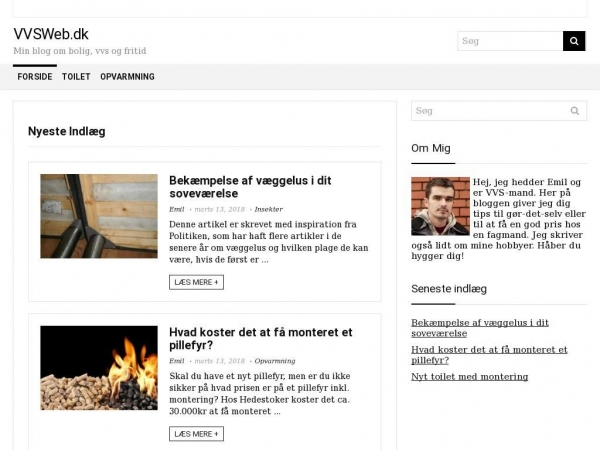Click Emil's profile photo in Om Mig

pyautogui.click(x=440, y=206)
